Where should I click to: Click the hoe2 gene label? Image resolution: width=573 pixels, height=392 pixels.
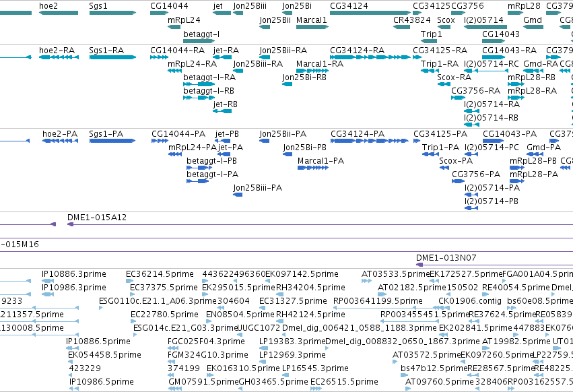(48, 6)
